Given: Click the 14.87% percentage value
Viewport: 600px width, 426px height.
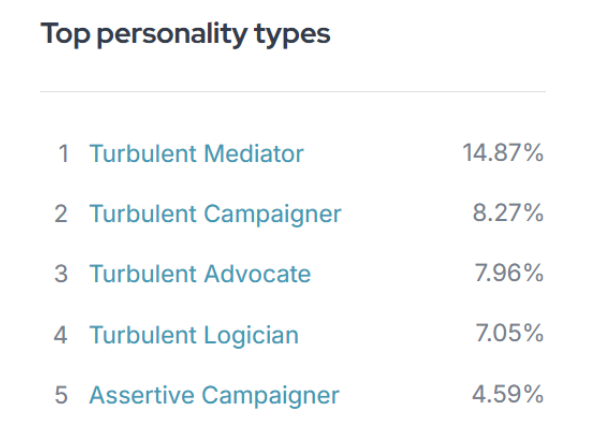Looking at the screenshot, I should click(503, 154).
